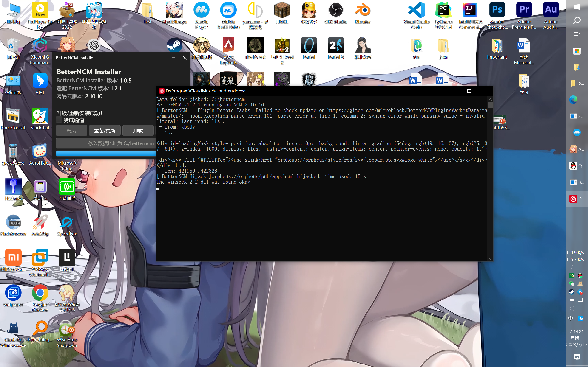This screenshot has width=588, height=367.
Task: Switch to NetEase CloudMusic taskbar item
Action: point(576,199)
